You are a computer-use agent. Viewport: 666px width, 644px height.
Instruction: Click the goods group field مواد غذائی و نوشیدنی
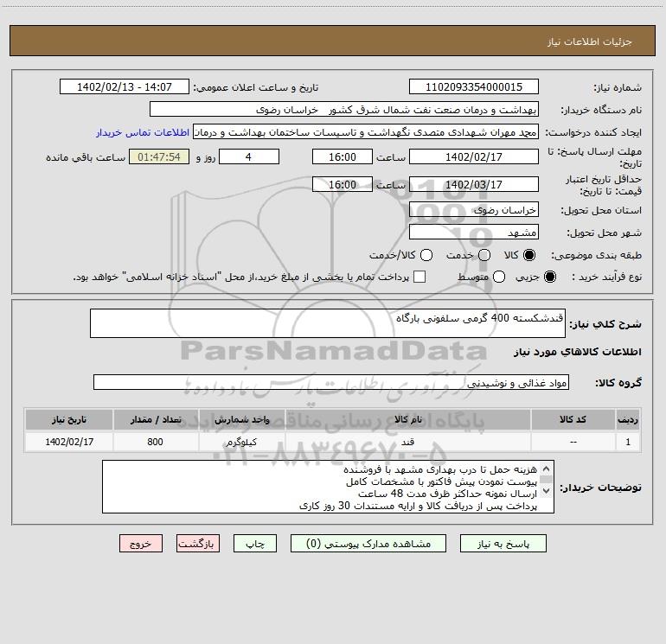tap(331, 382)
